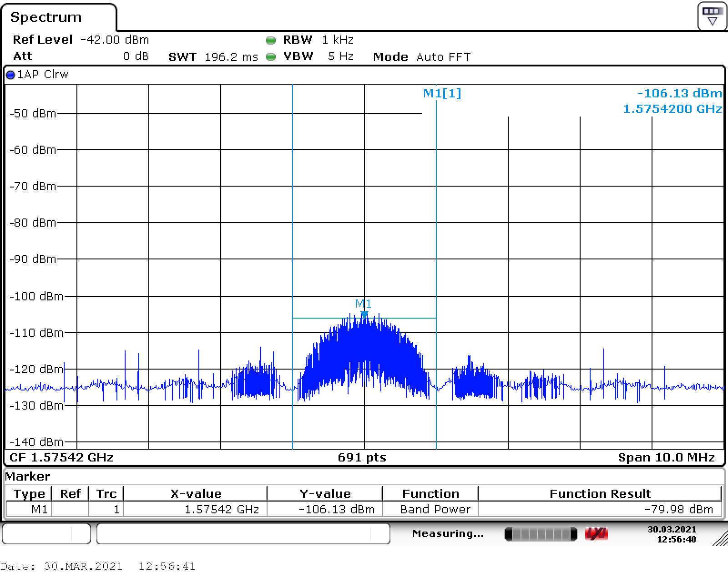728x588 pixels.
Task: Click the M1 marker triangle on the trace
Action: [364, 314]
